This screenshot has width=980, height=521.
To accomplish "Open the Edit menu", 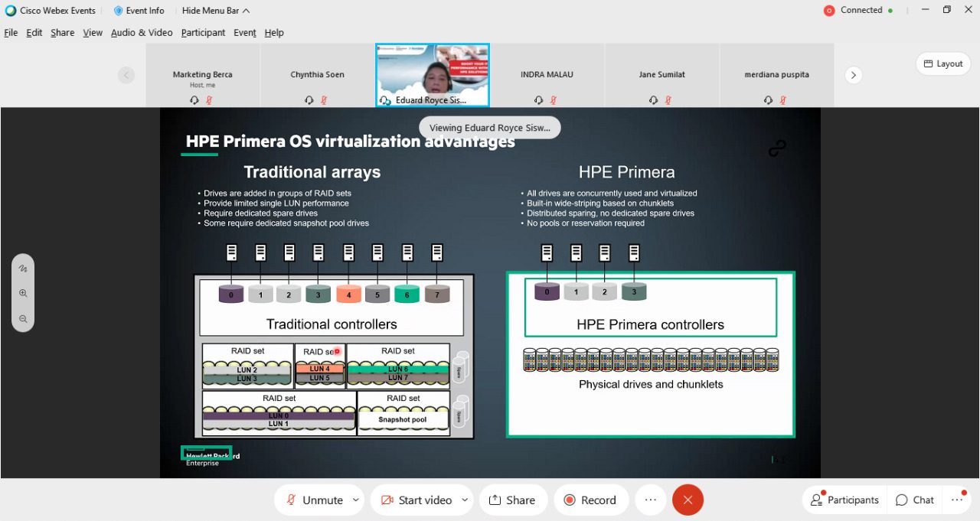I will pos(34,33).
